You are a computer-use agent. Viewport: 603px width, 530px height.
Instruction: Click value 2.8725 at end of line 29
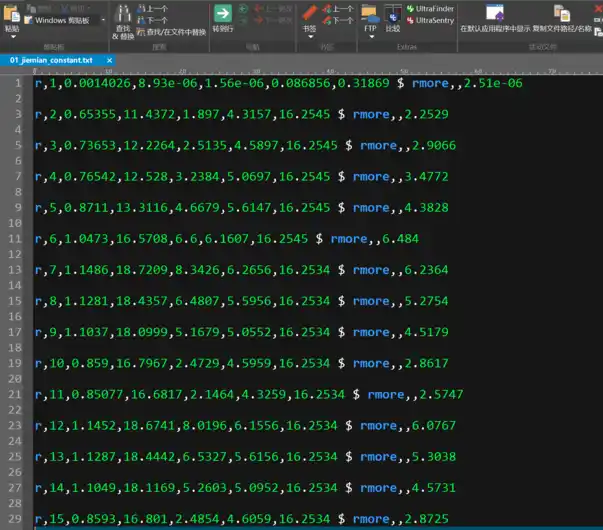(426, 519)
